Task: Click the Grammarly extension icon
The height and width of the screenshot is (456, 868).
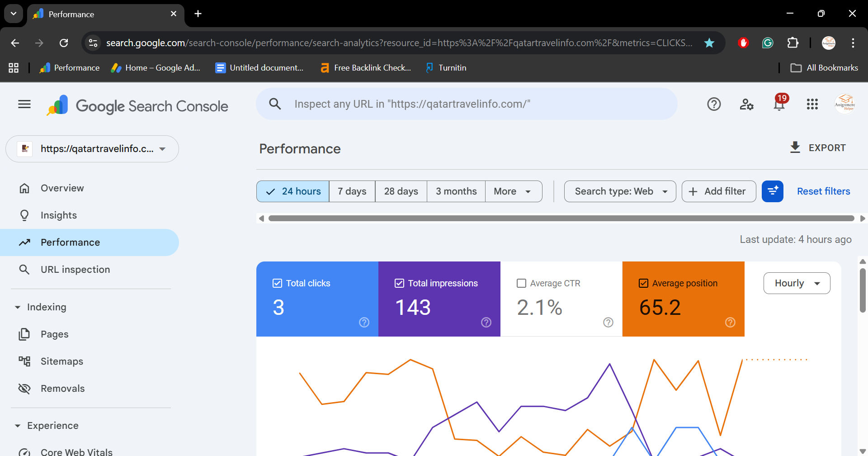Action: point(768,43)
